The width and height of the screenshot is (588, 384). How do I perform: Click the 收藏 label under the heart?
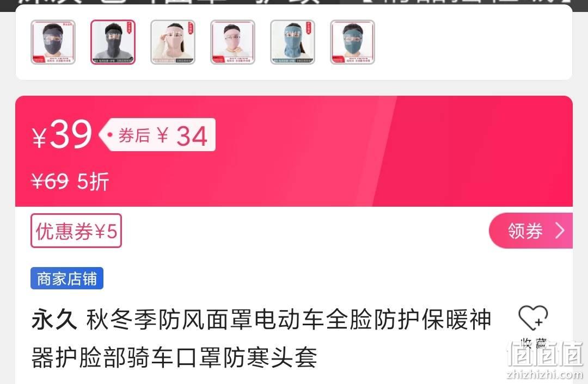[x=533, y=343]
